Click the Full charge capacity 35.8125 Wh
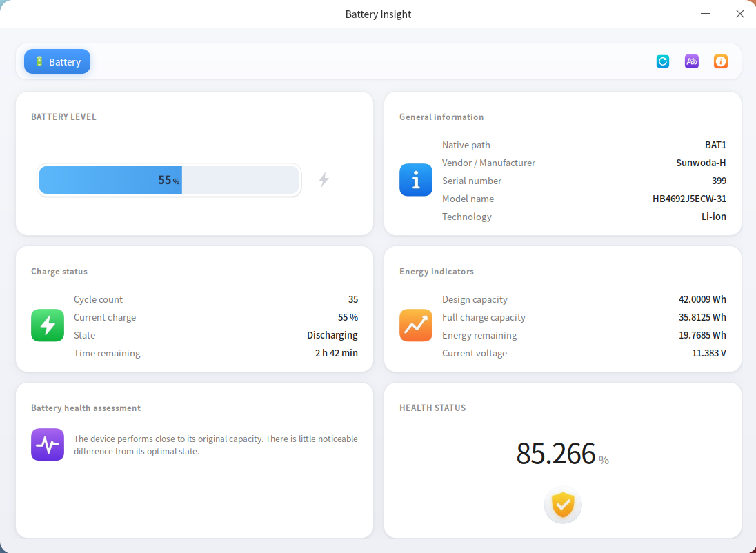This screenshot has width=756, height=553. [702, 317]
